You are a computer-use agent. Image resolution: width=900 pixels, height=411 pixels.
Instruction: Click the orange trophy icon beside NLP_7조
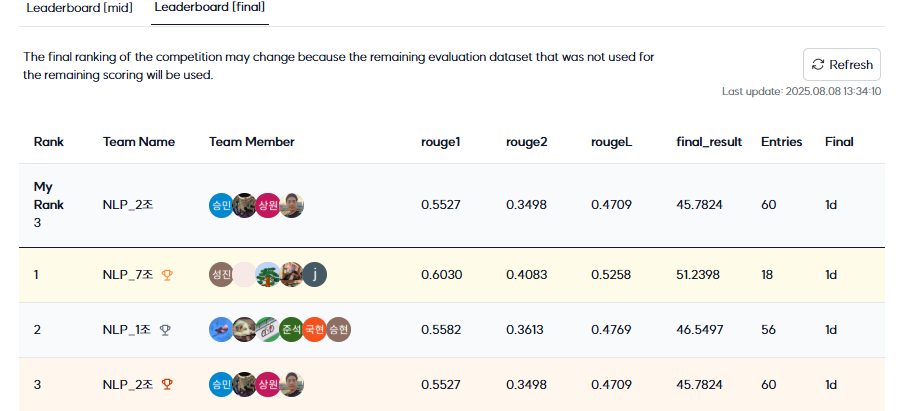coord(167,275)
